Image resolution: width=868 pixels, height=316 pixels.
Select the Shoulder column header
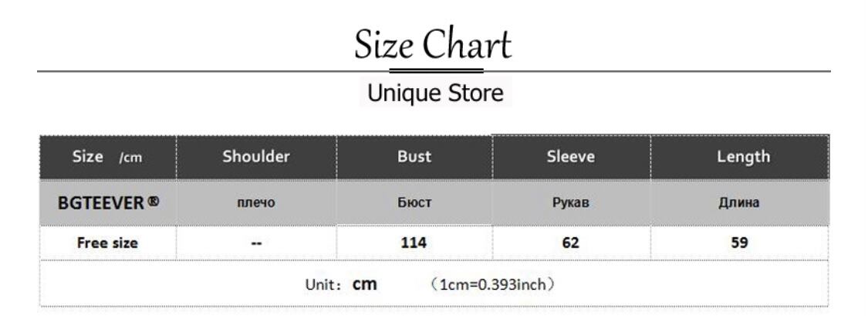[x=256, y=157]
